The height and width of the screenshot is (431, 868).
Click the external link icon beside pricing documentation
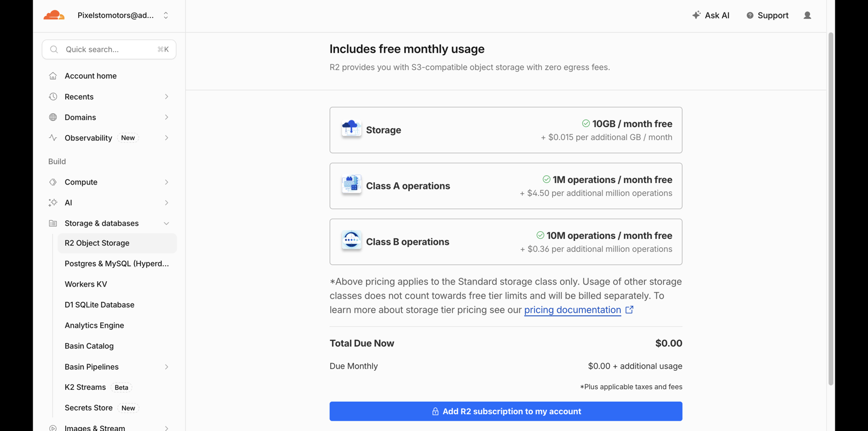(x=629, y=309)
